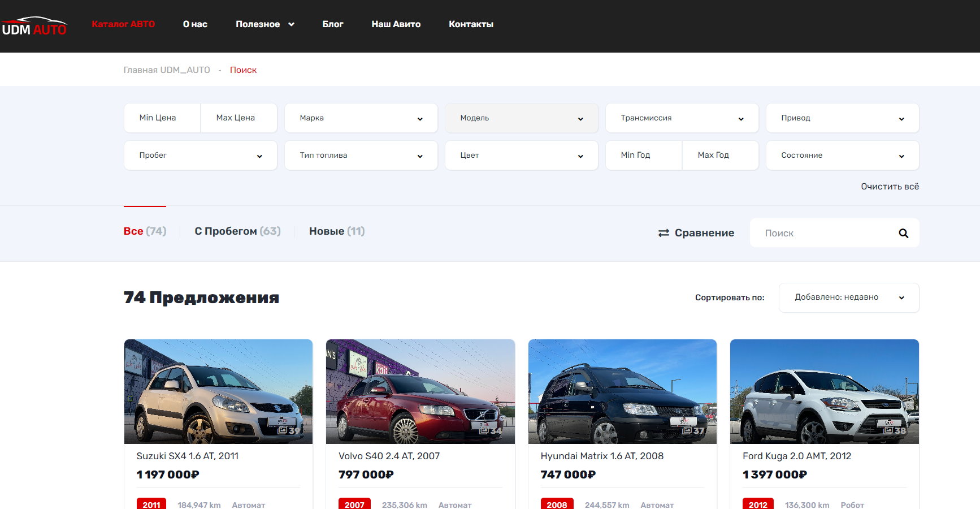The height and width of the screenshot is (509, 980).
Task: Open Volvo S40 car photo
Action: tap(420, 391)
